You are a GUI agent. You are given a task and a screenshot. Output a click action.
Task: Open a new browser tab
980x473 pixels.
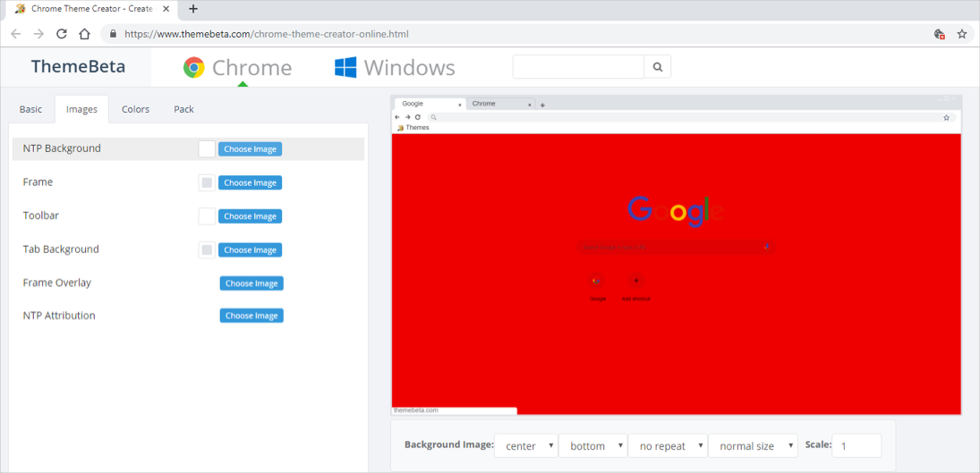pyautogui.click(x=193, y=9)
